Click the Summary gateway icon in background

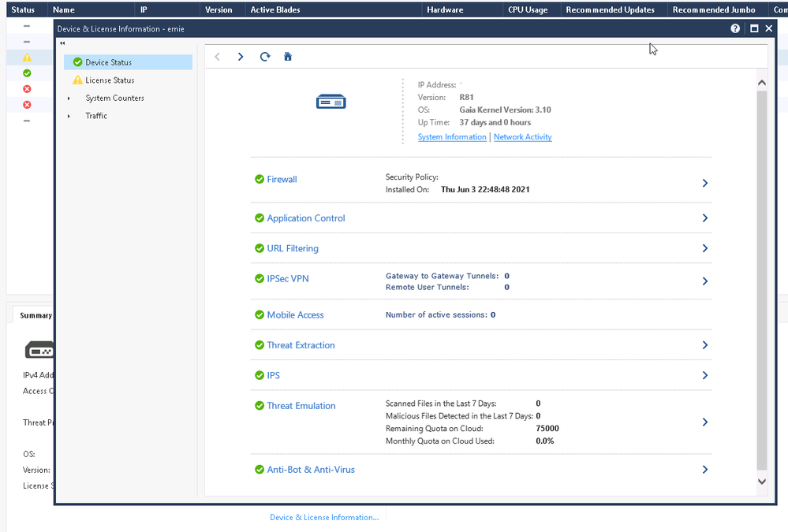pyautogui.click(x=39, y=350)
